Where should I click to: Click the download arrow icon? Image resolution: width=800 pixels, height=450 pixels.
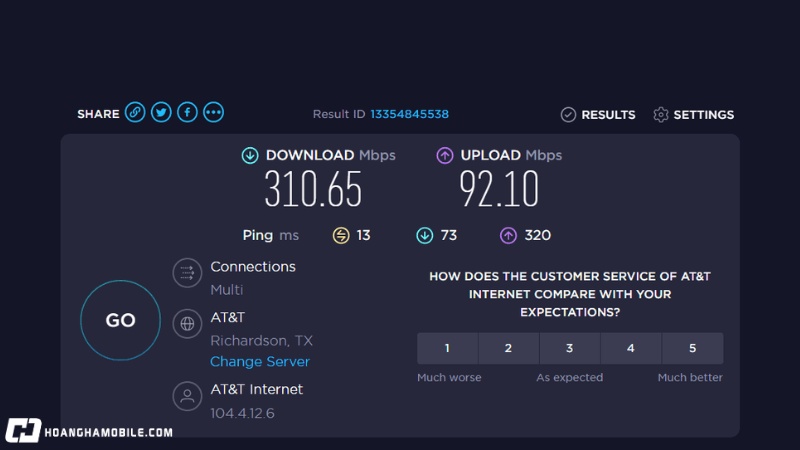(x=250, y=155)
